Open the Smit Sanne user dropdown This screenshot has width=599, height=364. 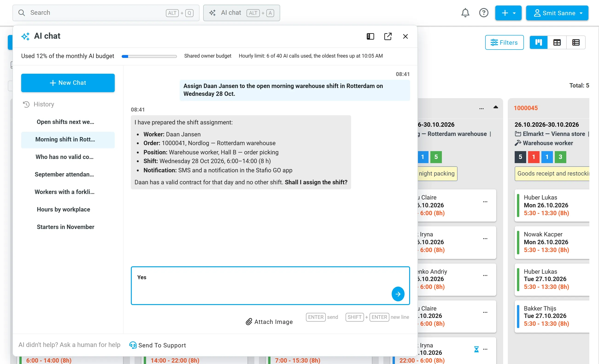tap(557, 13)
